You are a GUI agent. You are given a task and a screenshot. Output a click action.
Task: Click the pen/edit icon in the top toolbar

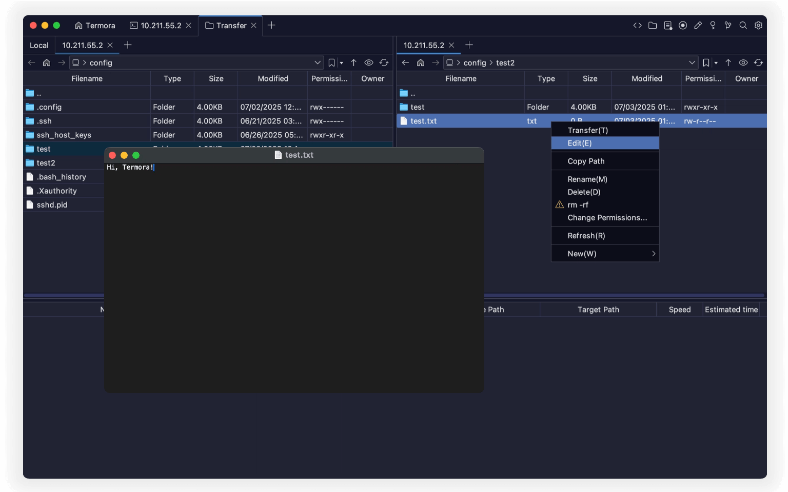click(698, 25)
